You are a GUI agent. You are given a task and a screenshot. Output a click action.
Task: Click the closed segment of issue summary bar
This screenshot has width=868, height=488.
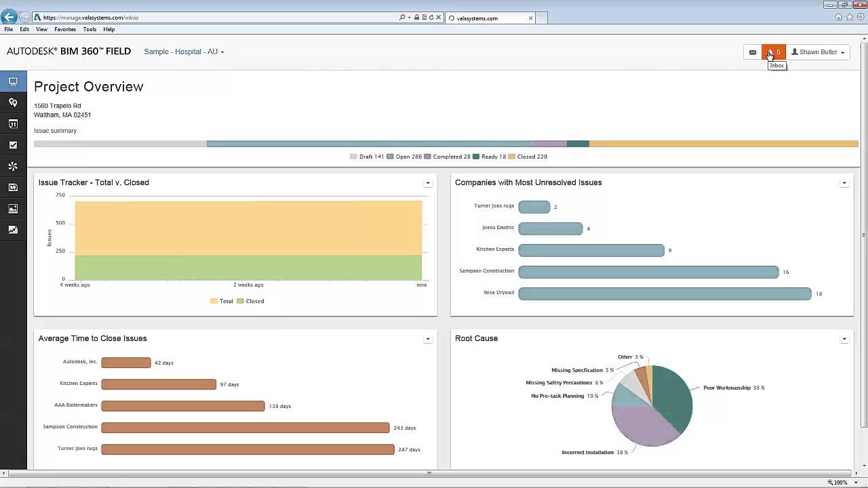click(723, 144)
